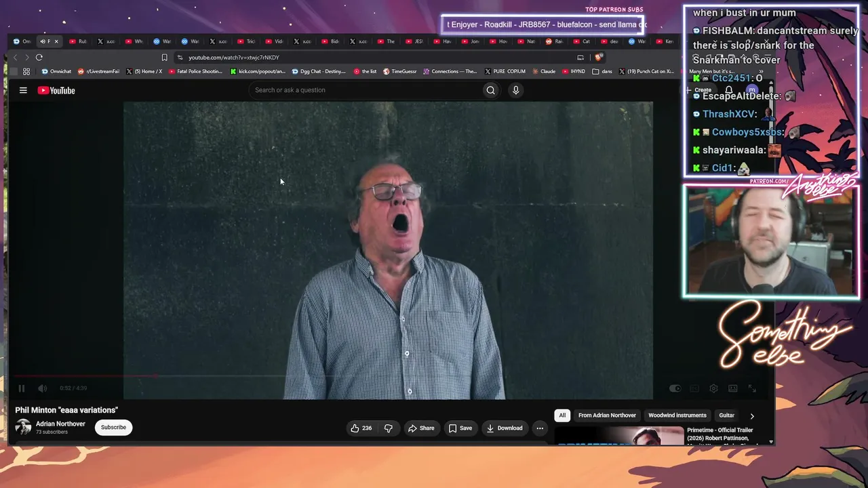The width and height of the screenshot is (868, 488).
Task: Toggle subtitles with the captions button
Action: (x=694, y=388)
